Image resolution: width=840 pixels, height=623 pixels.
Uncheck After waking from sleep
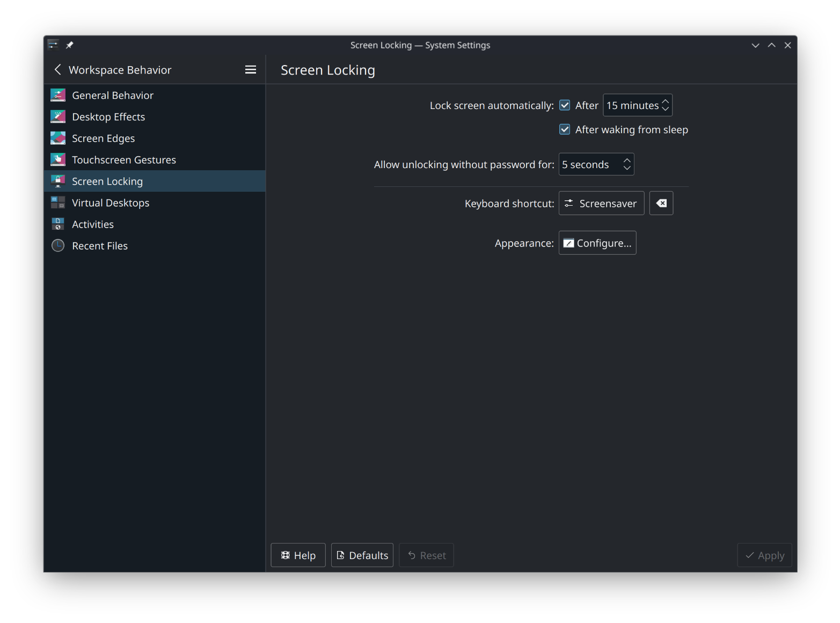click(x=565, y=129)
